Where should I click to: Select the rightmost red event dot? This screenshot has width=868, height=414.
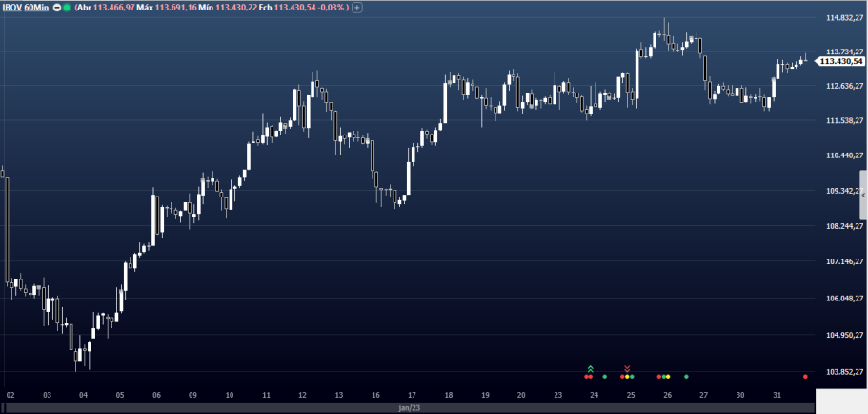[806, 377]
